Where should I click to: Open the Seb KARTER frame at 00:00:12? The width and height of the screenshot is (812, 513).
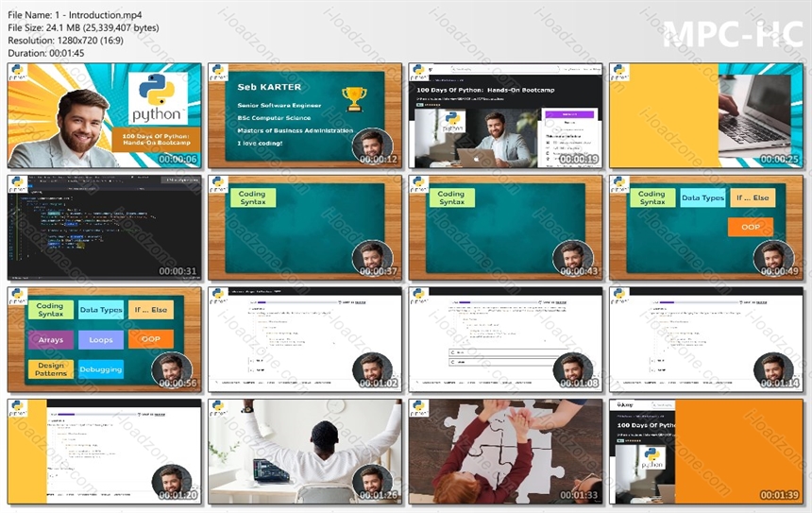point(305,115)
